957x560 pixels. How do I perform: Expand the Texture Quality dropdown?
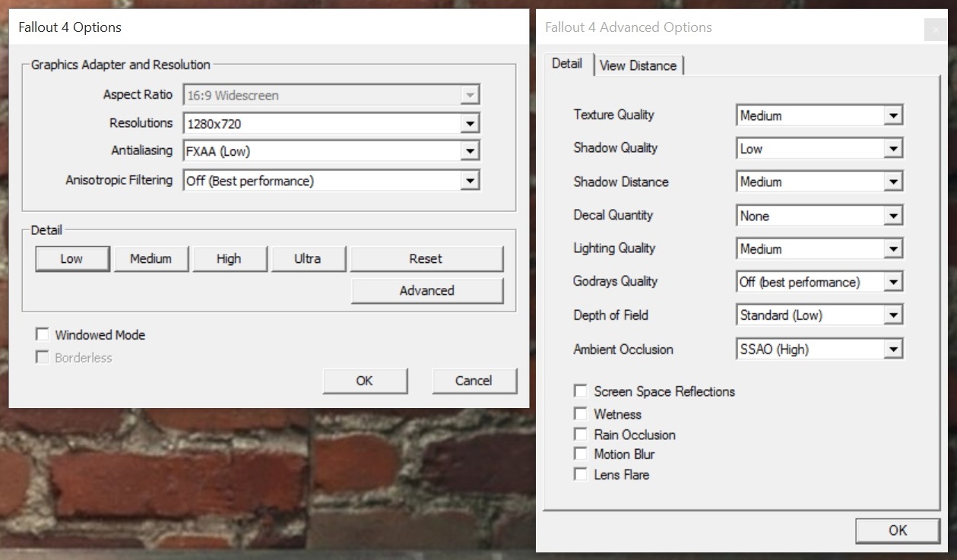click(820, 115)
